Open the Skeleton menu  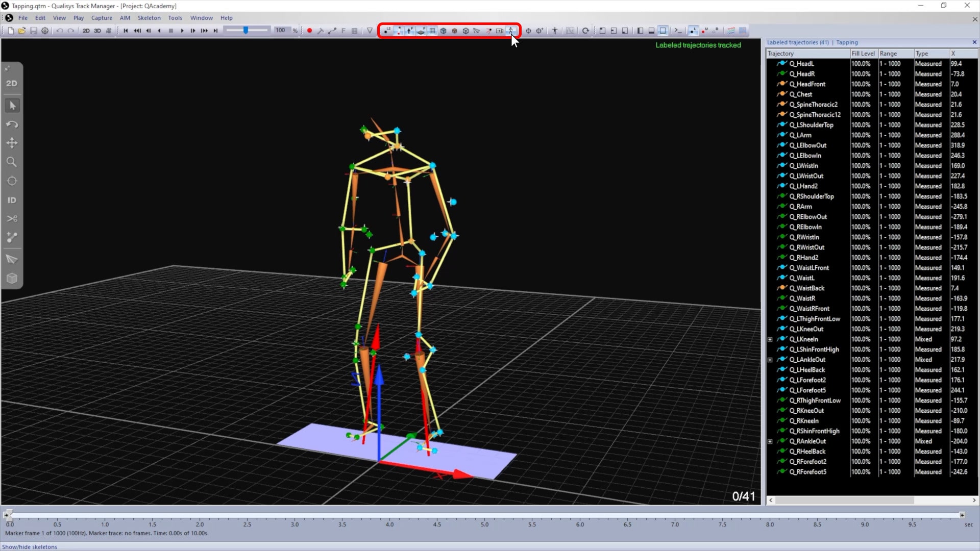click(149, 18)
